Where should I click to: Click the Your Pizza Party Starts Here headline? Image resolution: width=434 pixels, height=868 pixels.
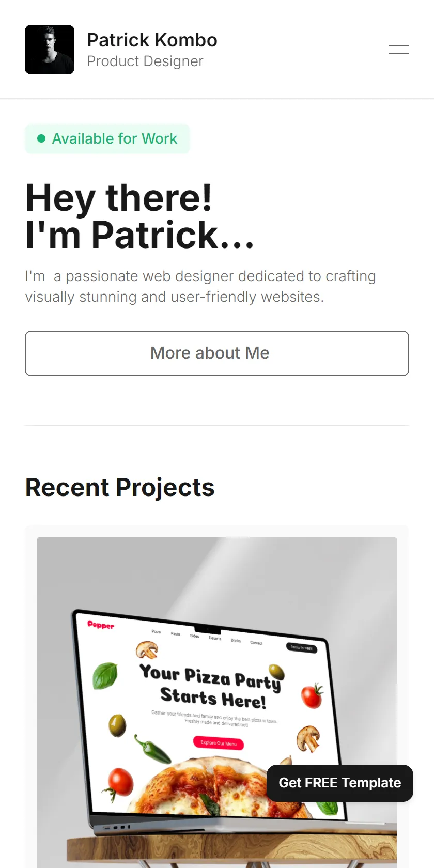point(211,686)
